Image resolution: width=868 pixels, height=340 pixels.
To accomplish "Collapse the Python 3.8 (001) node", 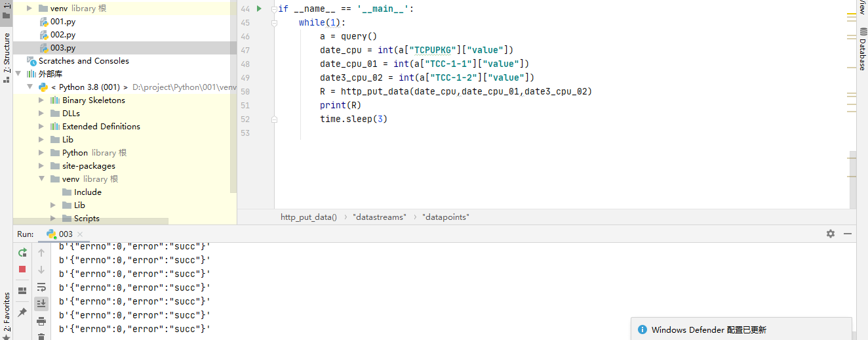I will [30, 87].
